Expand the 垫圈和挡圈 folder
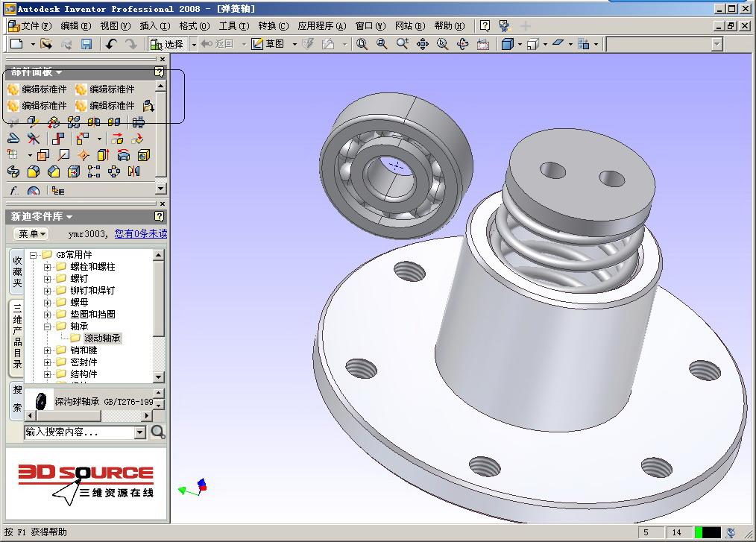 (x=47, y=315)
